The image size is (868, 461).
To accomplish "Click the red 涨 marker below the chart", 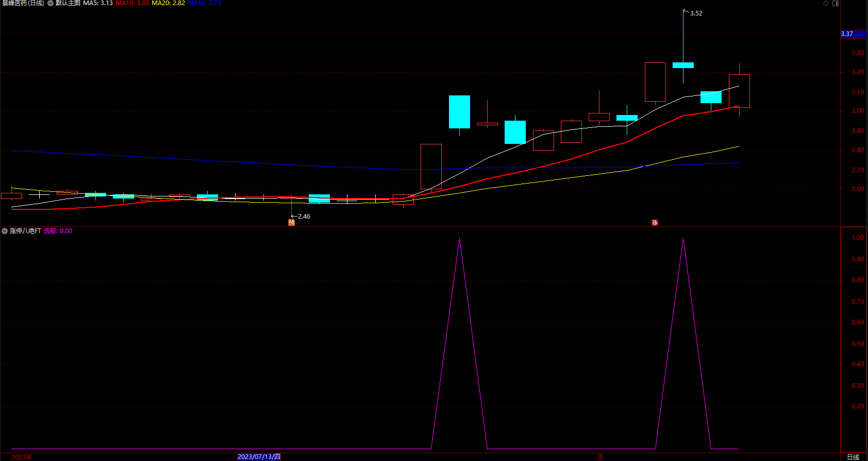I will click(x=655, y=223).
